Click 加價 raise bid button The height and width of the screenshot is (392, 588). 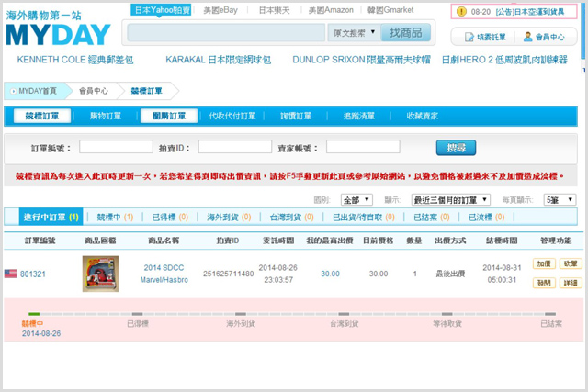coord(543,263)
